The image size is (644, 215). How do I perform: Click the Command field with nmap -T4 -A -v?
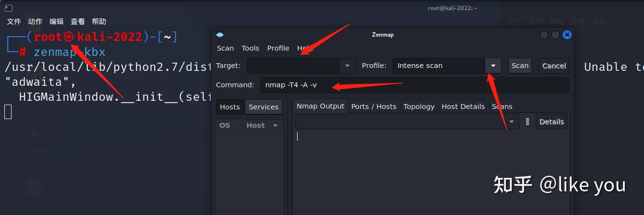[x=415, y=85]
